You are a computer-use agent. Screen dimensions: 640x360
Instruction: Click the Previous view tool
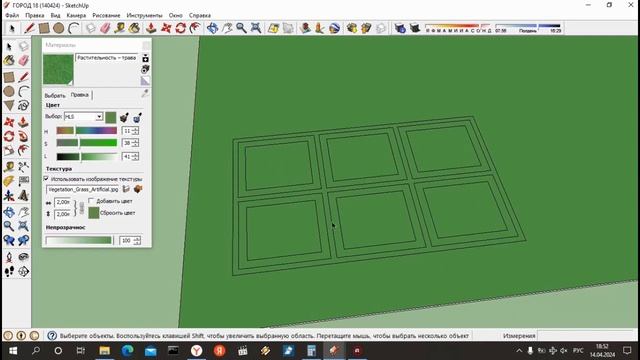tap(9, 240)
